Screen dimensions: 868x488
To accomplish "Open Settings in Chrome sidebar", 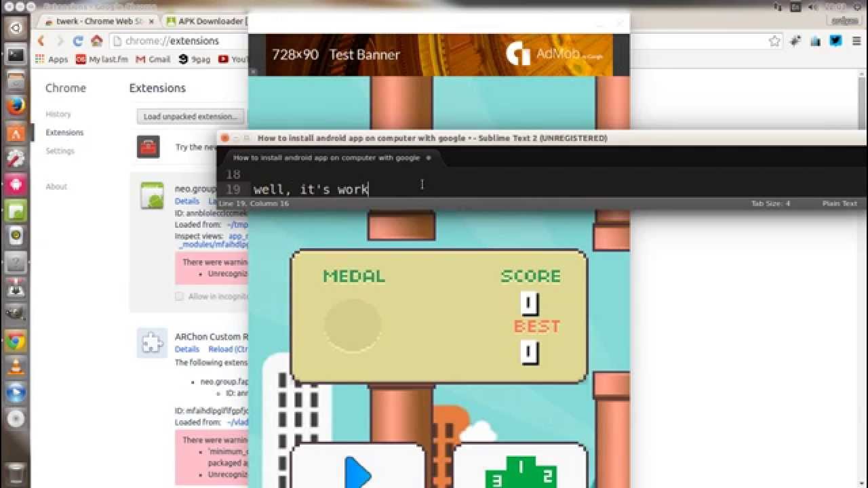I will 60,150.
